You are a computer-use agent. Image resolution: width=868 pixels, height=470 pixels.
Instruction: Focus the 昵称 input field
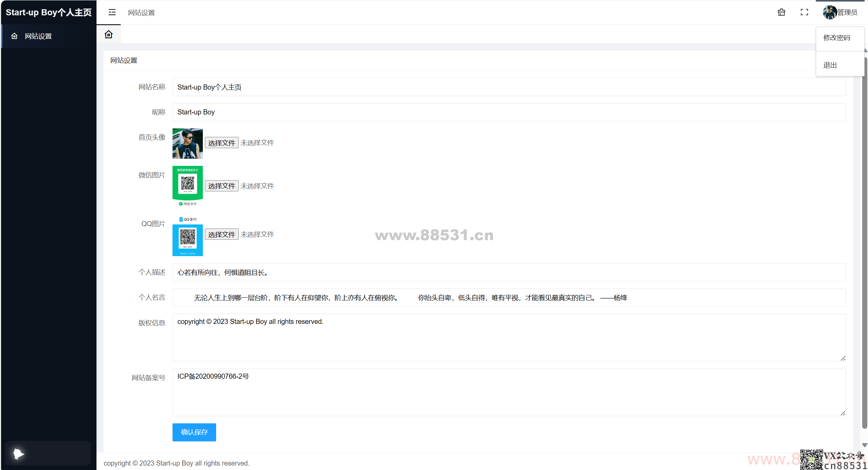pos(509,112)
